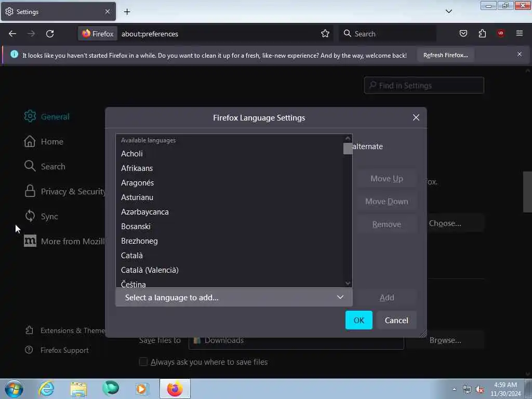Dismiss the refresh Firefox notification bar
The height and width of the screenshot is (399, 532).
(x=520, y=54)
